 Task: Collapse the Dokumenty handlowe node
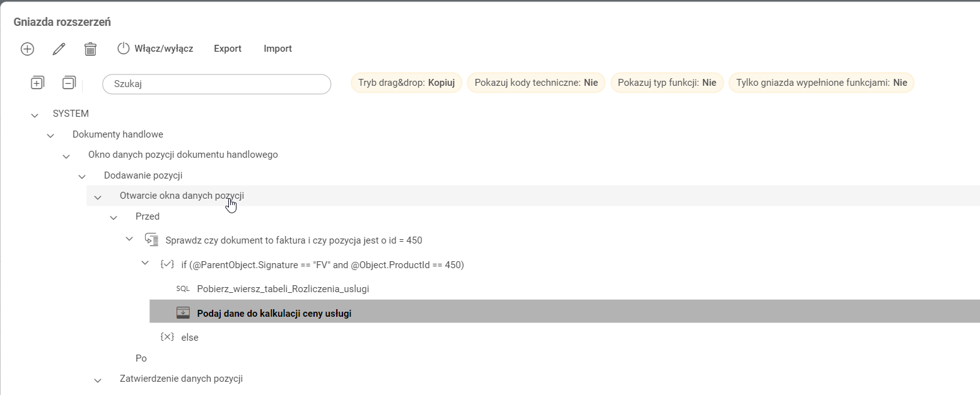[50, 135]
